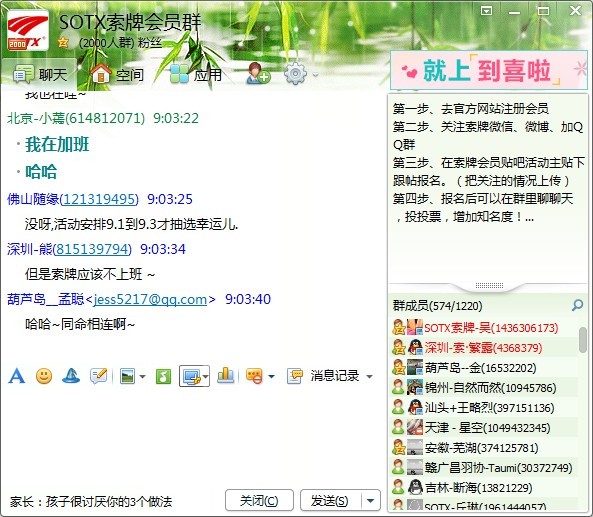Screen dimensions: 593x517
Task: Expand the 消息记录 dropdown arrow
Action: tap(369, 376)
